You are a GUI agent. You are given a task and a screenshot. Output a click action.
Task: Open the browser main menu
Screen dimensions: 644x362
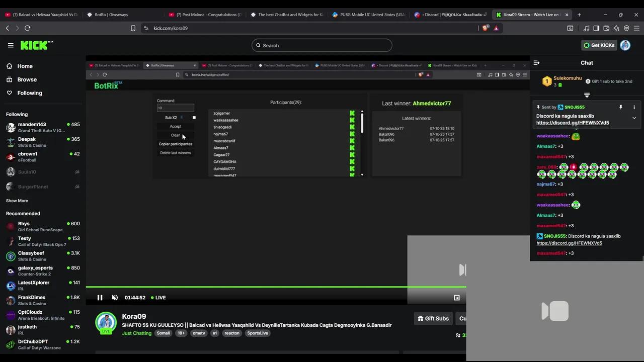636,28
